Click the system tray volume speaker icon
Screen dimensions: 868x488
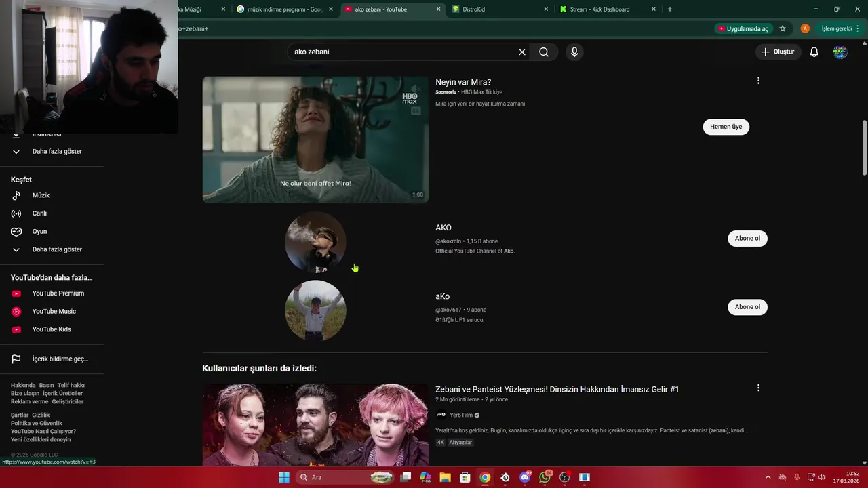pyautogui.click(x=822, y=477)
